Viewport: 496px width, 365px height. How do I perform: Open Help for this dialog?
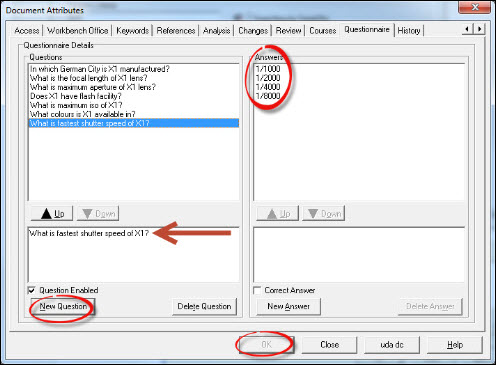click(x=455, y=345)
